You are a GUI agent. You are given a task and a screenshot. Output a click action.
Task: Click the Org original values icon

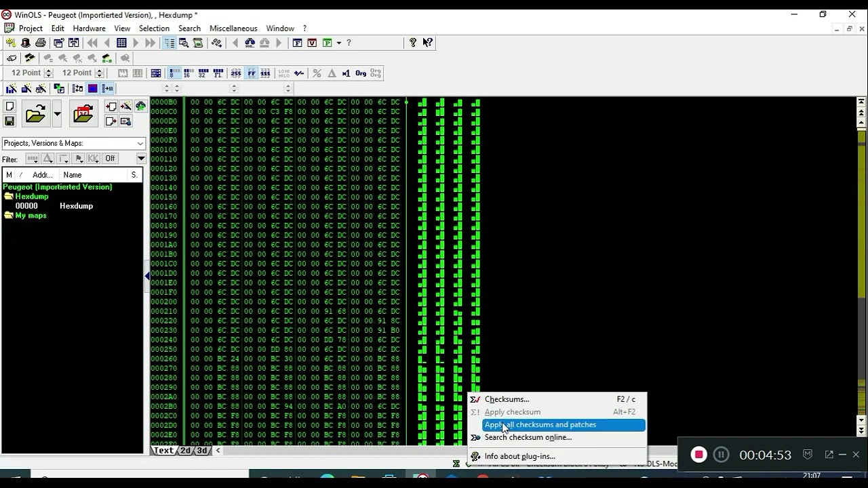pos(361,73)
